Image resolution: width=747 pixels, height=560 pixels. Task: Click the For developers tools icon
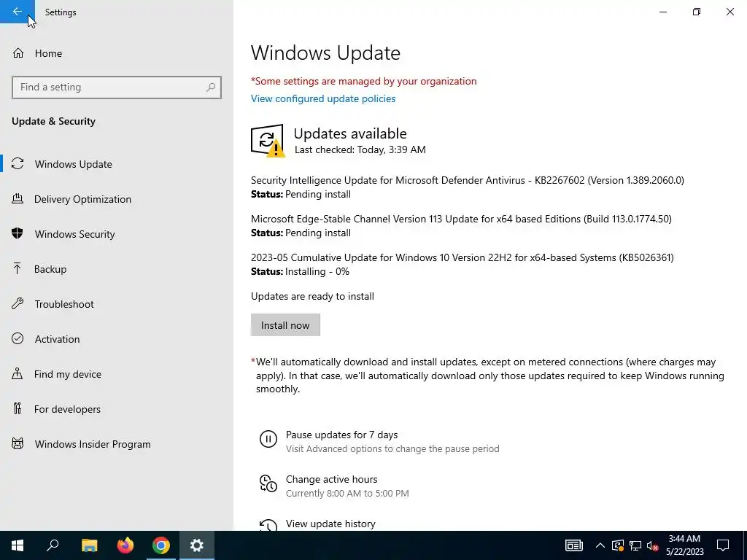[x=18, y=408]
